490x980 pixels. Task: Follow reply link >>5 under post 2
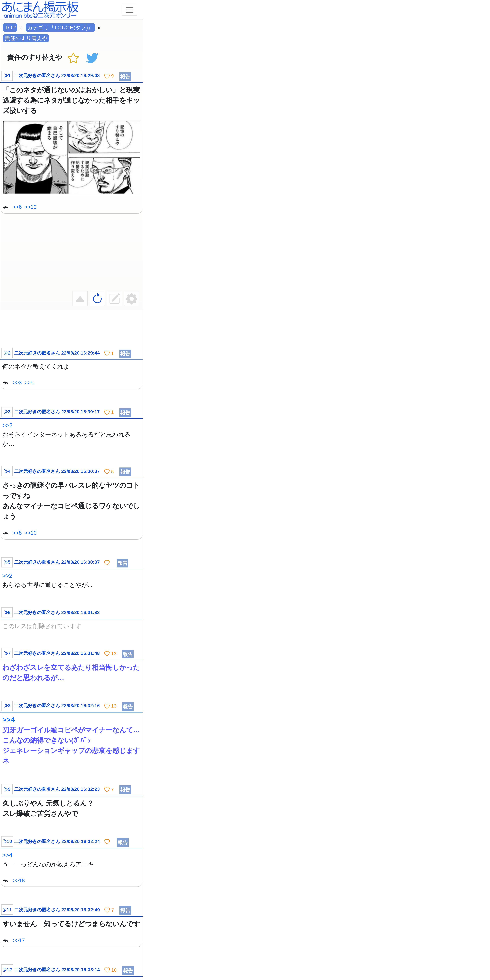(29, 383)
